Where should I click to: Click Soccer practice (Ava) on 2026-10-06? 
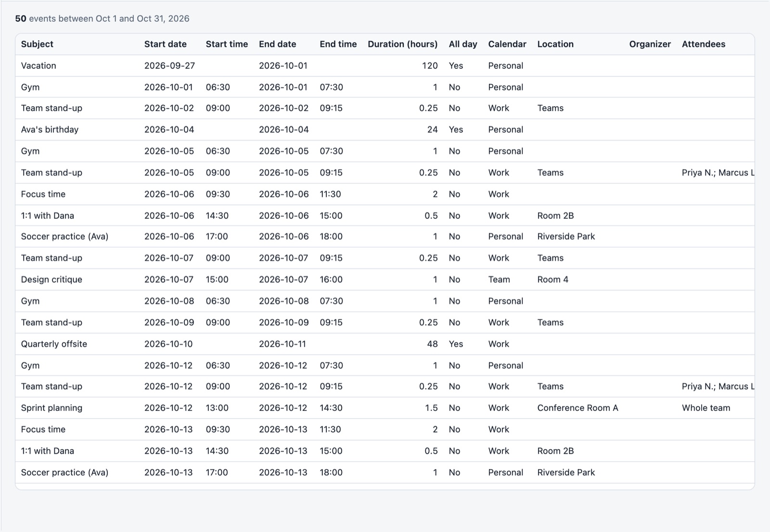(64, 237)
